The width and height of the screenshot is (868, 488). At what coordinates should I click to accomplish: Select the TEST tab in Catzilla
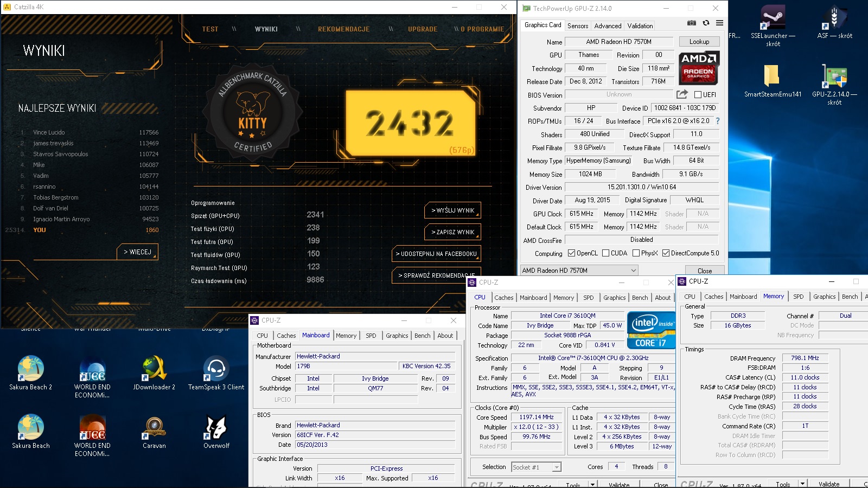coord(210,29)
